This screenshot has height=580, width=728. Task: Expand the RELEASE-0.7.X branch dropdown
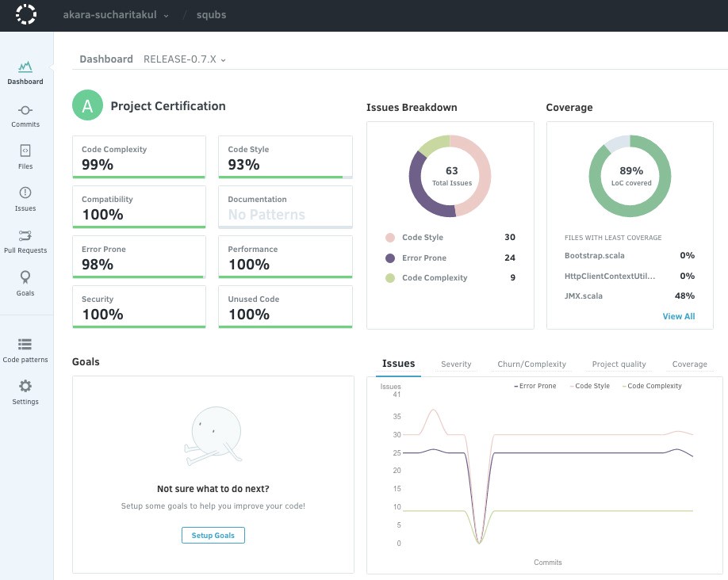pos(185,59)
